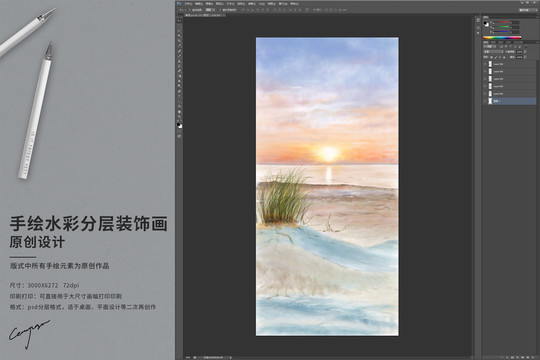Select the Quick Selection tool
This screenshot has height=360, width=540.
(179, 35)
